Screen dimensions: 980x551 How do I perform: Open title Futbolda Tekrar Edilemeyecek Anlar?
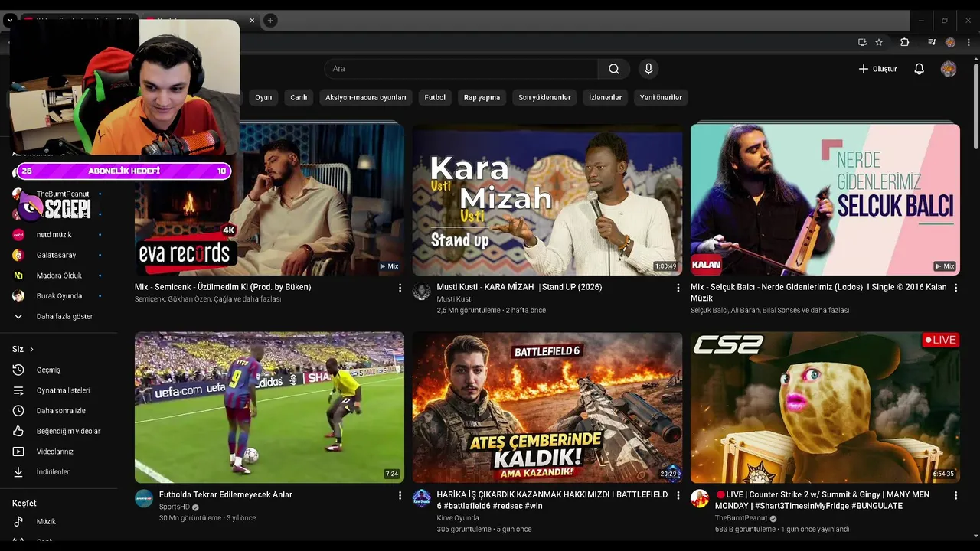[x=226, y=494]
